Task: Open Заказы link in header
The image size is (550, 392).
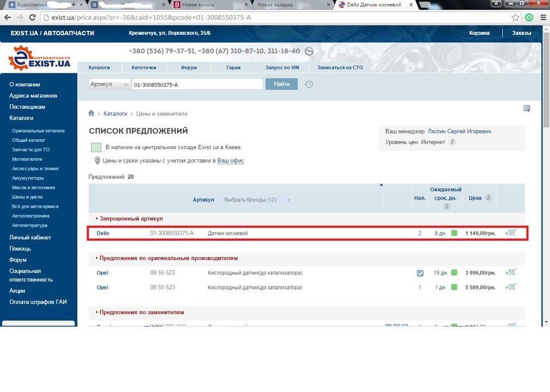Action: pos(521,33)
